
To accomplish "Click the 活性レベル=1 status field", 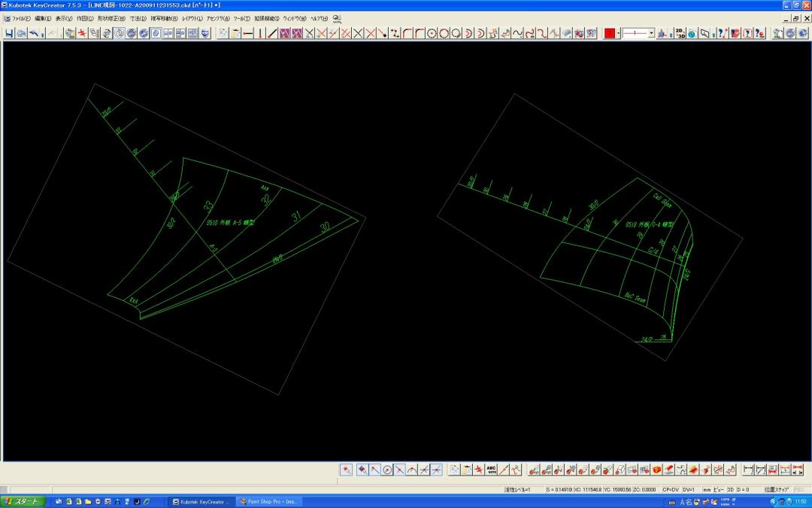I will pos(517,489).
